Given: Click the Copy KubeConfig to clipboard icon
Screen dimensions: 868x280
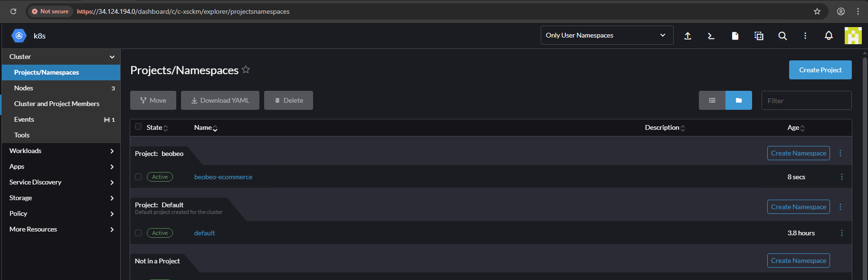Looking at the screenshot, I should tap(759, 36).
